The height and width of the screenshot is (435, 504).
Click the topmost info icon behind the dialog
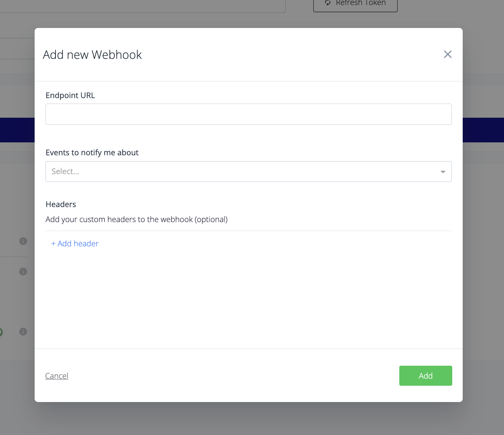[23, 241]
